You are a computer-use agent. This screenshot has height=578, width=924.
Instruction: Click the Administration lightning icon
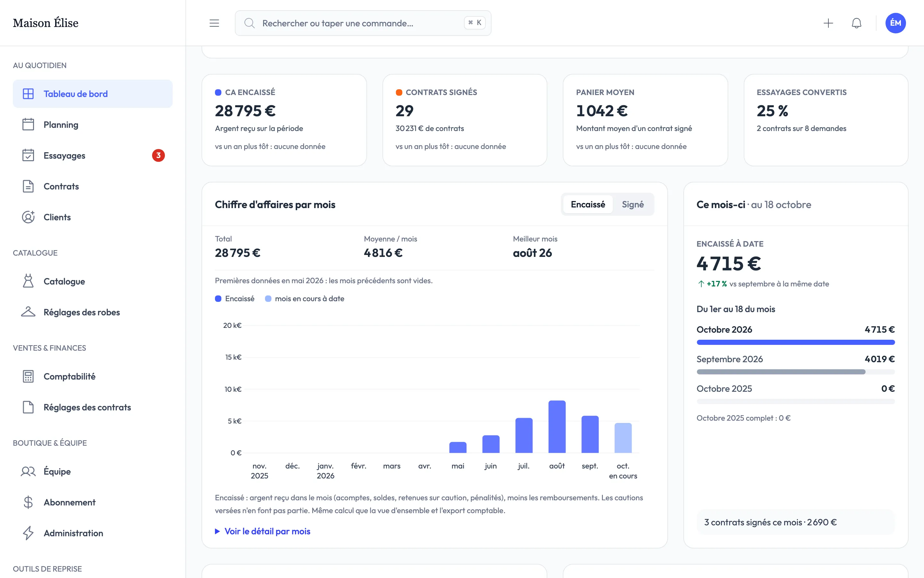coord(28,533)
